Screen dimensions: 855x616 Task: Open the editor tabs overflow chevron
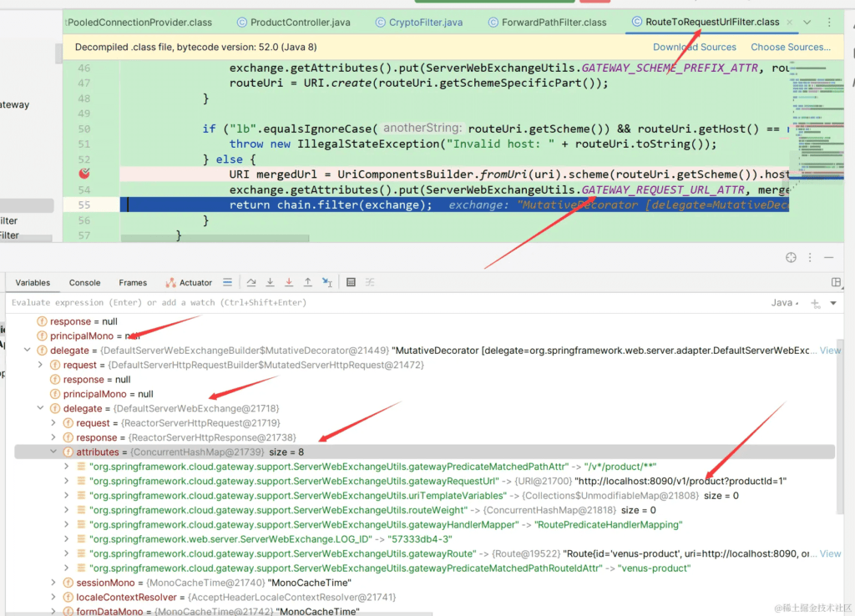(x=807, y=22)
